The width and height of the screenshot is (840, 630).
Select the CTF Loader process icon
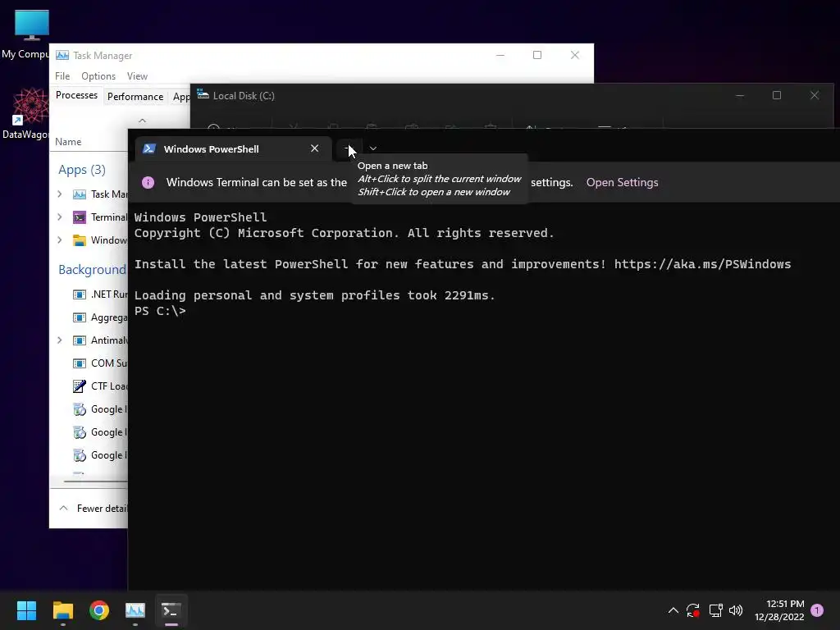80,386
